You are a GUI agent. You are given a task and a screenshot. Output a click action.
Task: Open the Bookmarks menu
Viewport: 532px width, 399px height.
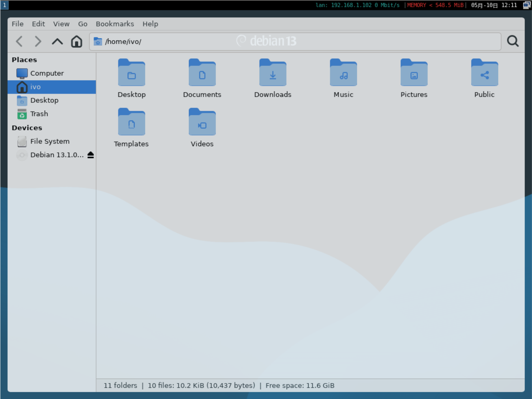tap(115, 24)
